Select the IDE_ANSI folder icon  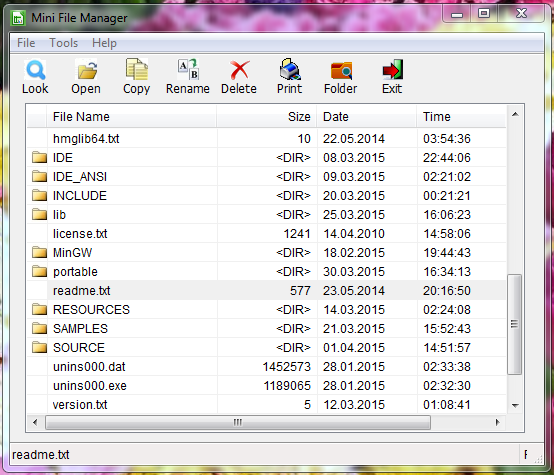(x=39, y=176)
